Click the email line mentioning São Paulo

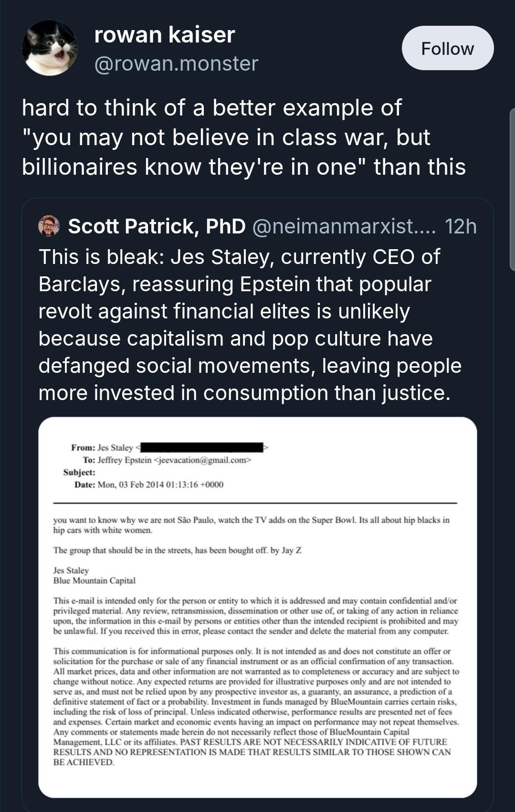[x=251, y=520]
